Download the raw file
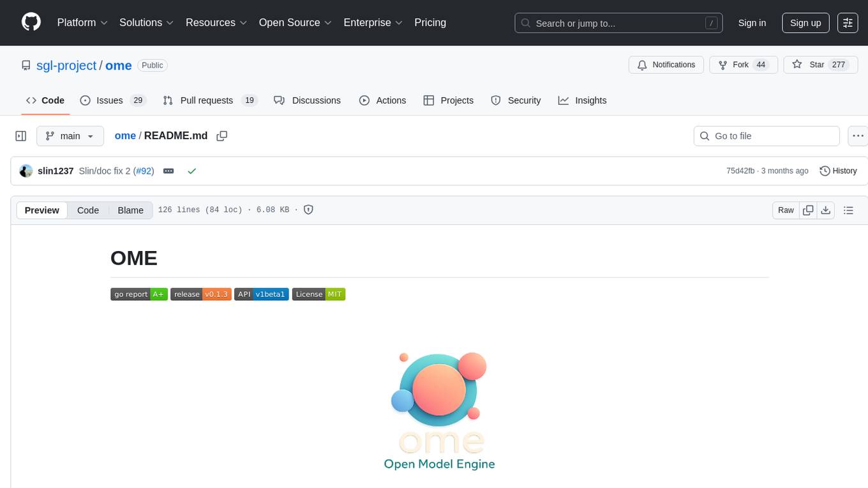868x488 pixels. click(x=826, y=210)
